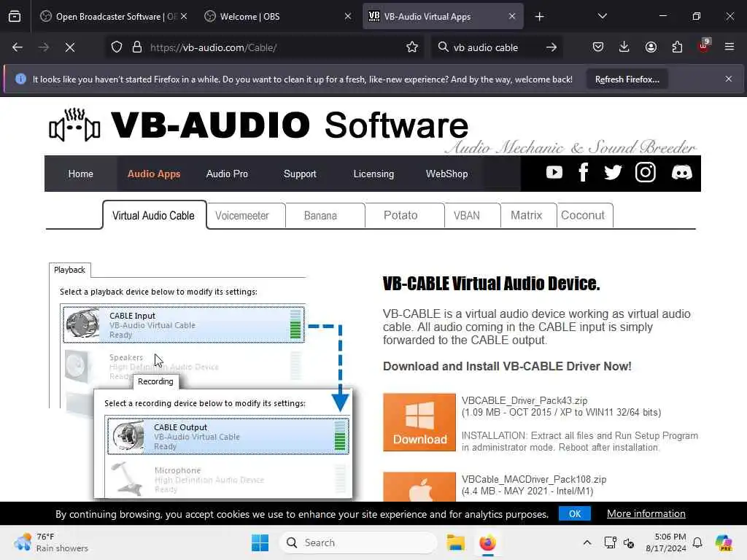This screenshot has height=560, width=747.
Task: Close the Welcome | OBS tab
Action: 348,17
